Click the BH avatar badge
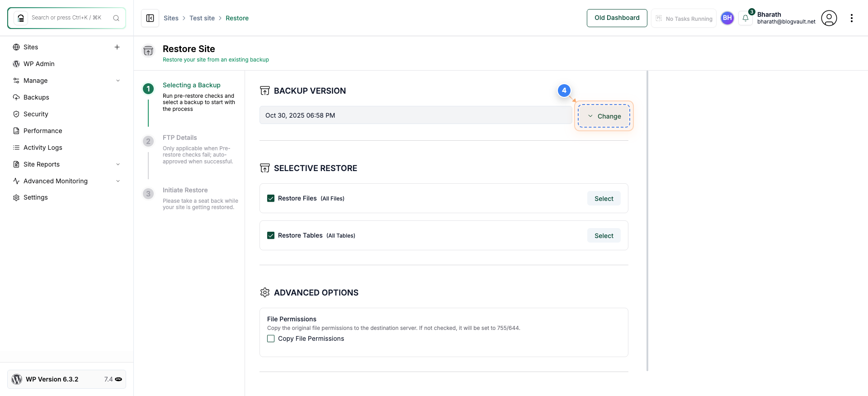868x396 pixels. (727, 18)
